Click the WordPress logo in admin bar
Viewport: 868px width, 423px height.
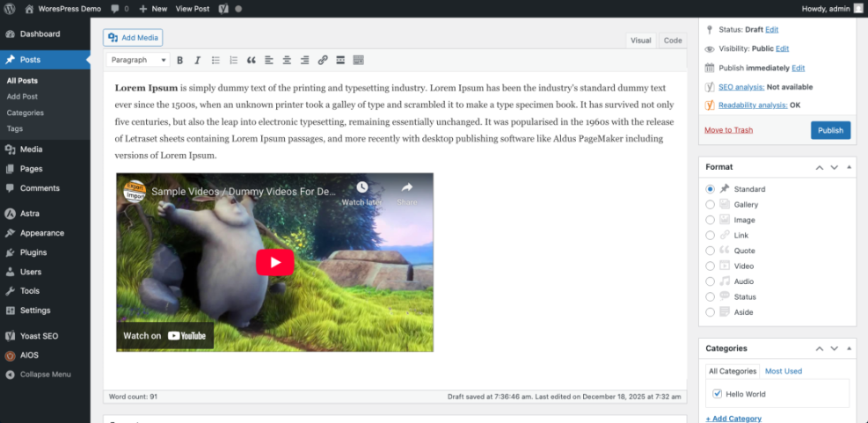pos(10,9)
